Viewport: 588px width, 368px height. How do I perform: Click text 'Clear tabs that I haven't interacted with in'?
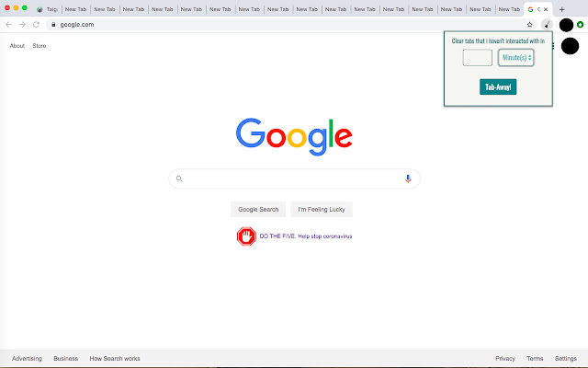tap(498, 40)
